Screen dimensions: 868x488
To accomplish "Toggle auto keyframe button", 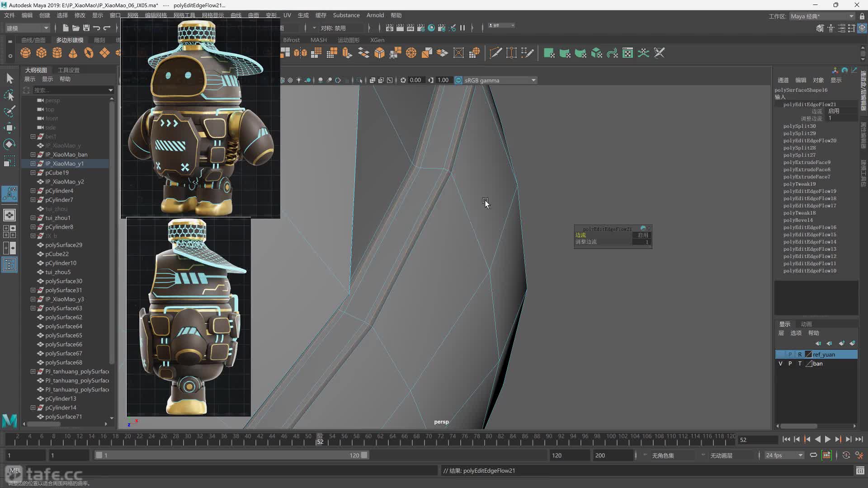I will click(846, 455).
